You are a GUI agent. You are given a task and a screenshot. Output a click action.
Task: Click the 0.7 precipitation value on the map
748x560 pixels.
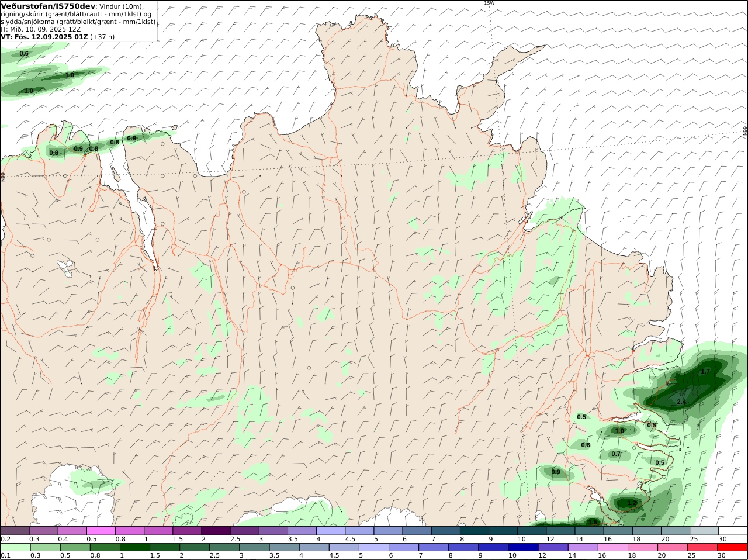(x=616, y=454)
